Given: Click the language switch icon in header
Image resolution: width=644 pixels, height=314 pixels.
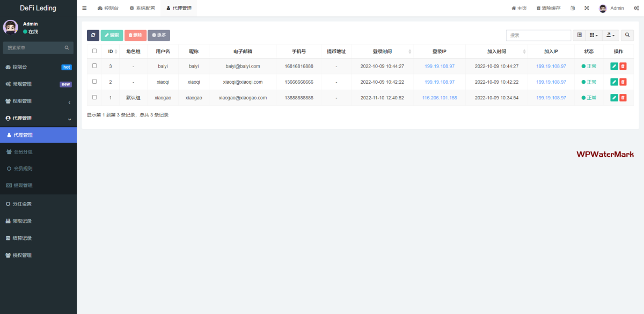Looking at the screenshot, I should tap(573, 8).
